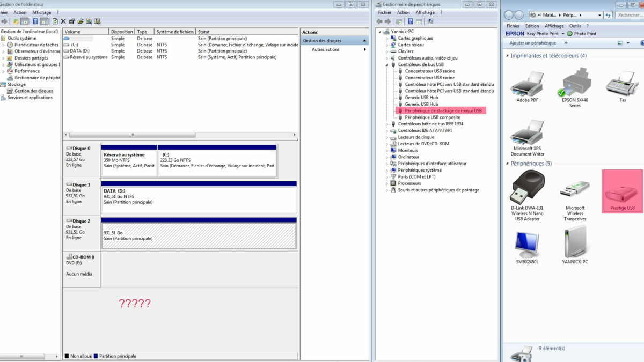Expand the Cartes graphiques tree node
Screen dimensions: 644x362
point(387,39)
